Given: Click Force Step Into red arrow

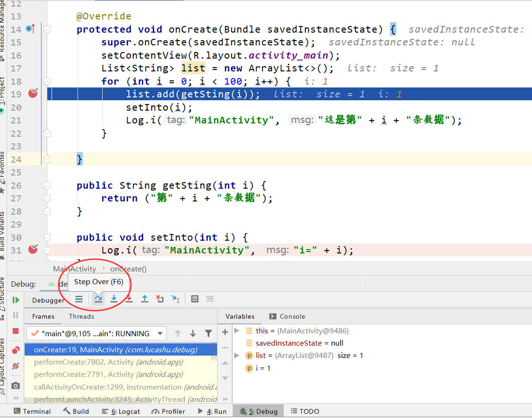Looking at the screenshot, I should tap(129, 299).
